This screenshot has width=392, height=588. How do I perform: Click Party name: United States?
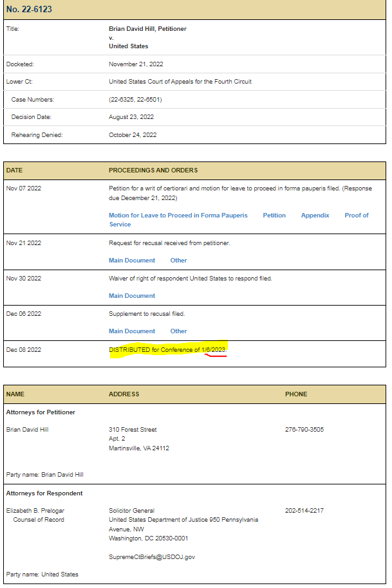pos(42,574)
